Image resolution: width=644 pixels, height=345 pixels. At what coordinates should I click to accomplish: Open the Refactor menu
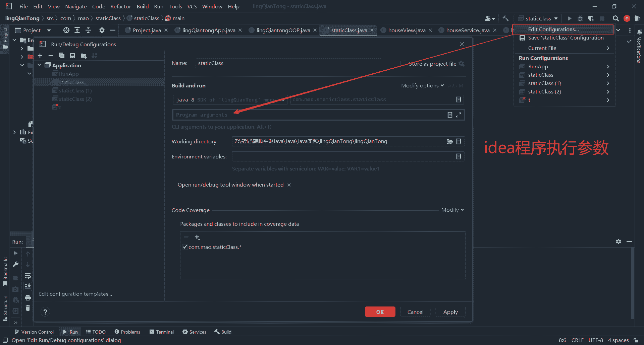[x=120, y=6]
